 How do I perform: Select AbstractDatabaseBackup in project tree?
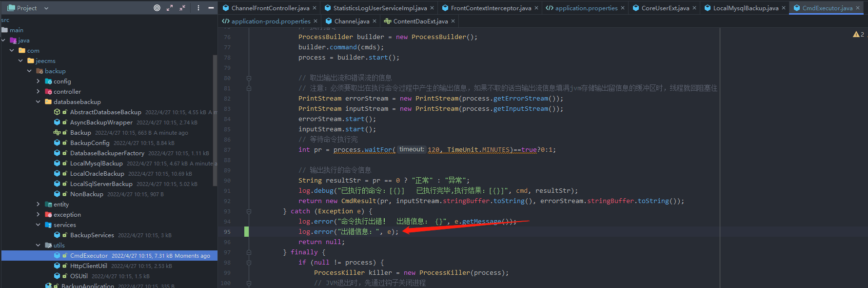(105, 112)
